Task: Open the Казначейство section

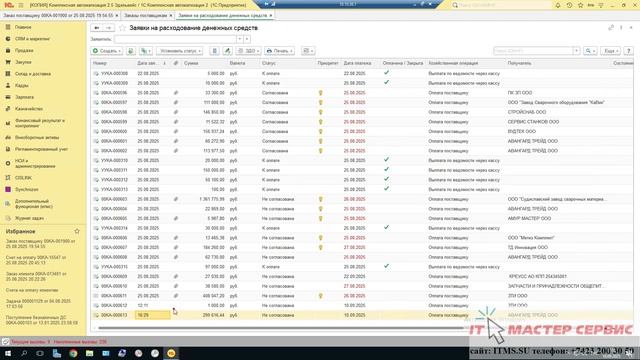Action: [29, 109]
